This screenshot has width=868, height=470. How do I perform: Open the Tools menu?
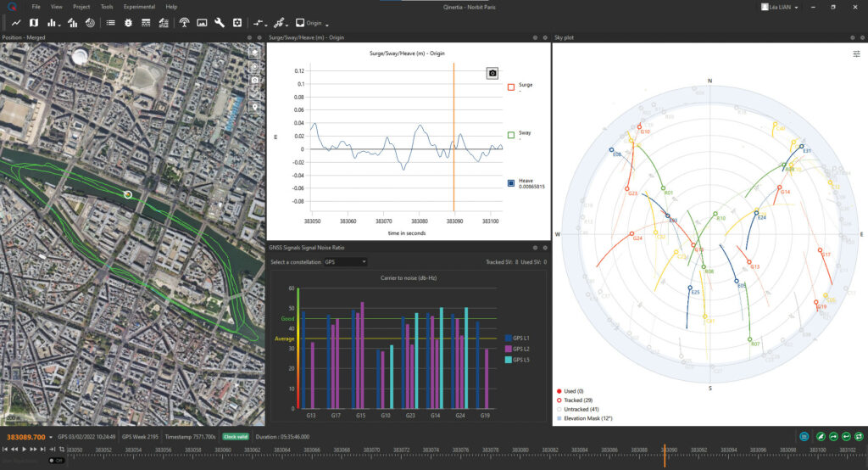tap(107, 7)
